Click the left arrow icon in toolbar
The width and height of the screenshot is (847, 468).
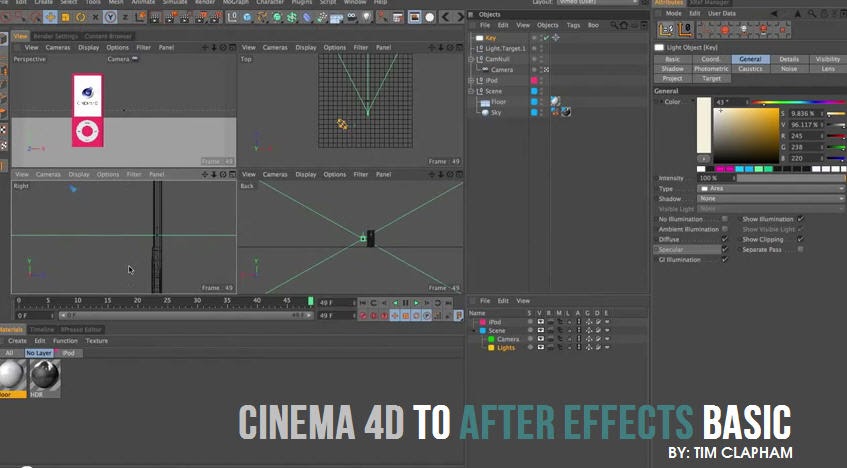click(446, 17)
